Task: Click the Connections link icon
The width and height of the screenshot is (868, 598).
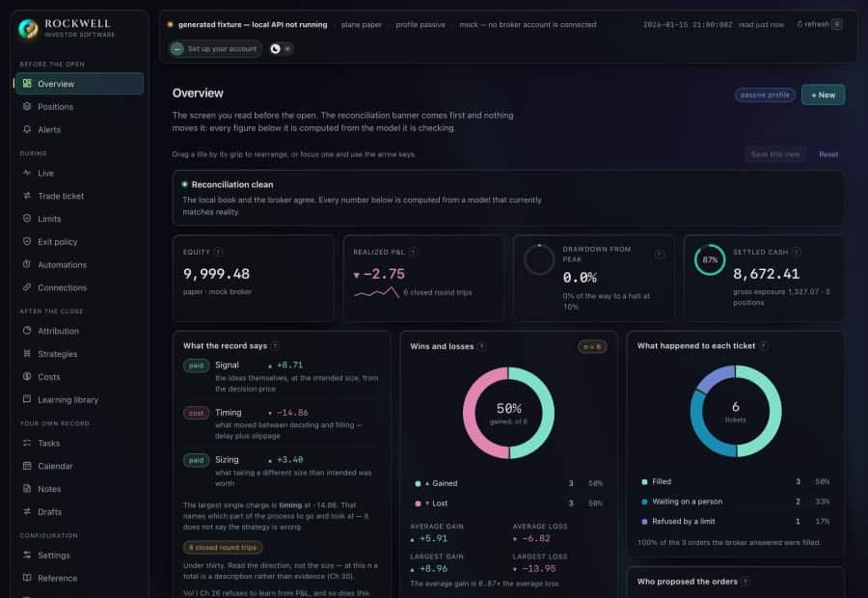Action: (27, 287)
